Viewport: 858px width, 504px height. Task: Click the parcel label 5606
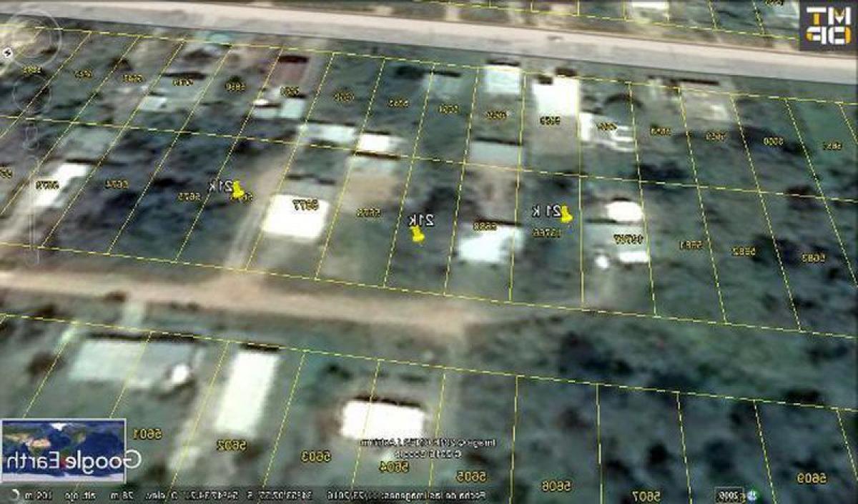pyautogui.click(x=556, y=486)
